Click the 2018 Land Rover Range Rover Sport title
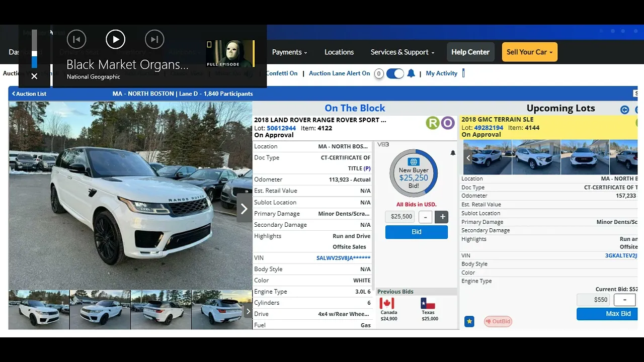The image size is (644, 362). click(x=320, y=120)
